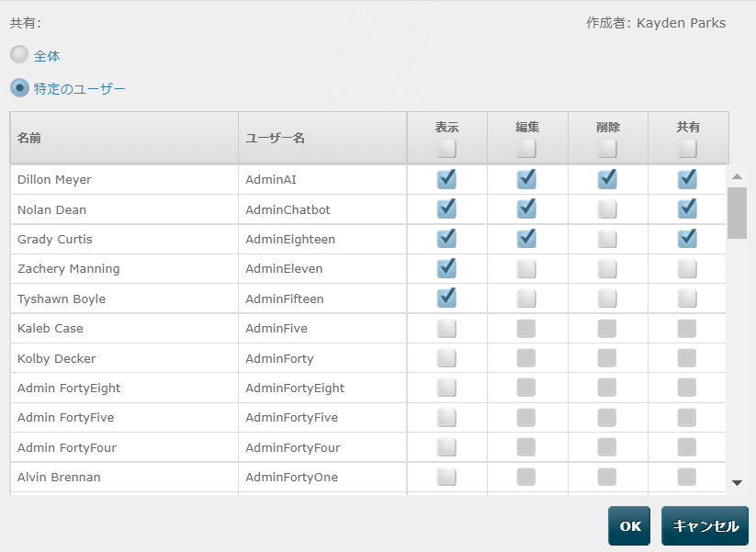Toggle the 編集 header select-all checkbox

[526, 148]
